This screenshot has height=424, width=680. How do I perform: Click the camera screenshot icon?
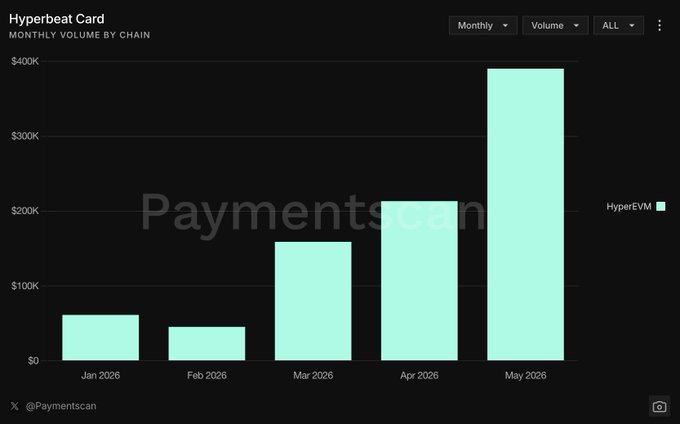click(x=659, y=407)
